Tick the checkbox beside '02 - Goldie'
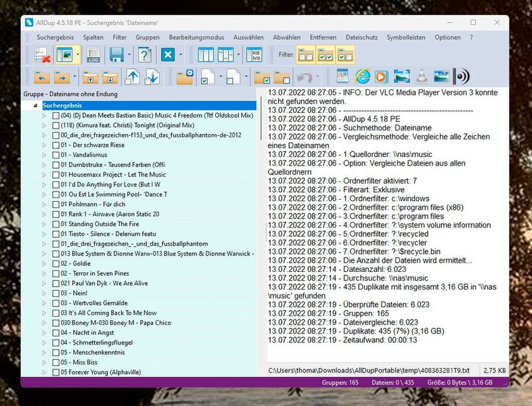The height and width of the screenshot is (406, 532). tap(56, 263)
